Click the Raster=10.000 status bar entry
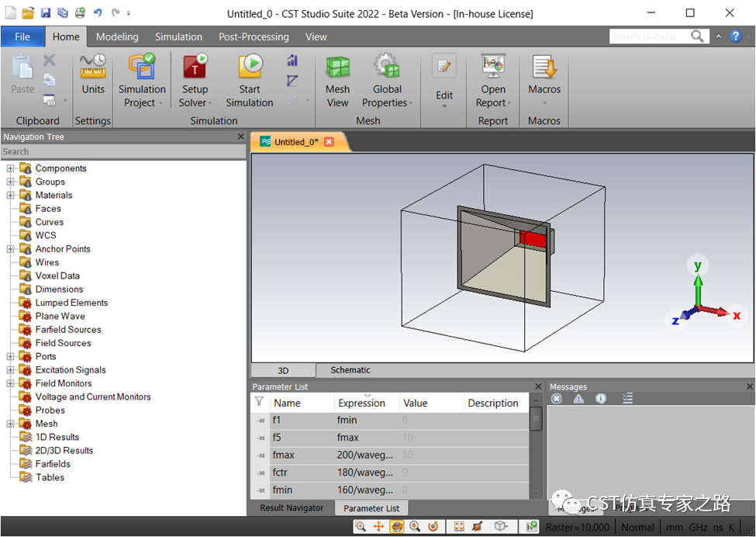 578,528
